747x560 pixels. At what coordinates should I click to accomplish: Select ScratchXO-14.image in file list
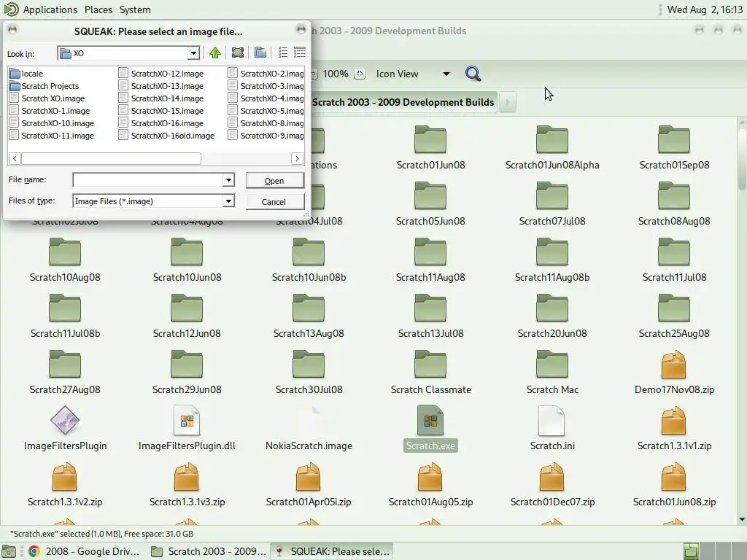pyautogui.click(x=162, y=98)
